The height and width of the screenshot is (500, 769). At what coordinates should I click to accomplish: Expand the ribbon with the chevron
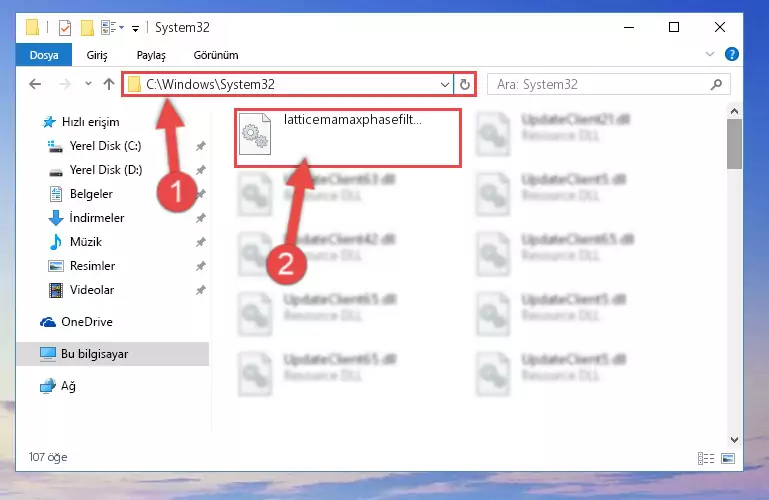click(x=709, y=54)
